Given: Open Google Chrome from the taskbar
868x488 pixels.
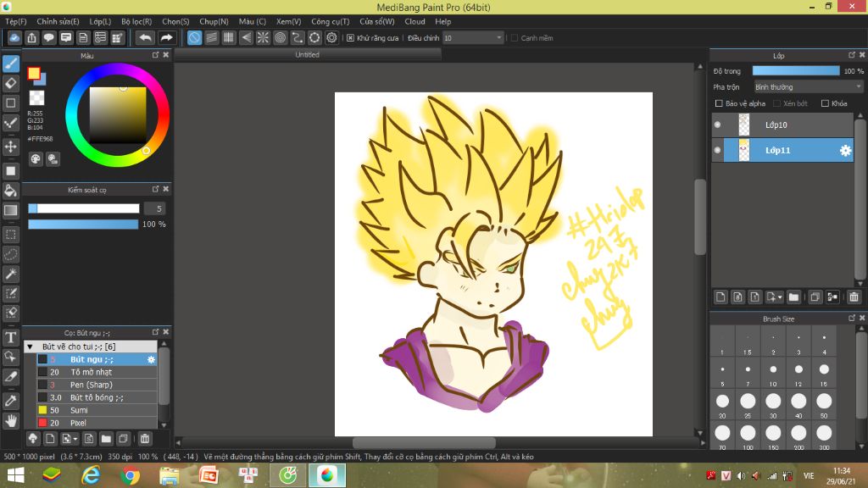Looking at the screenshot, I should 130,475.
